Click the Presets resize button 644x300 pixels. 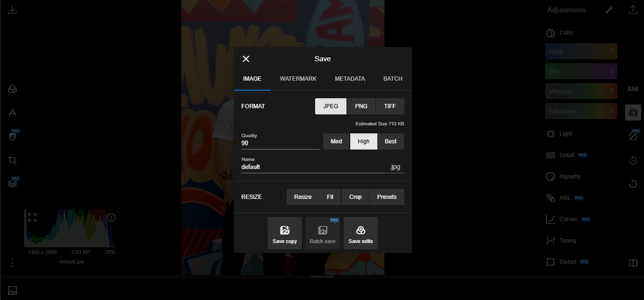coord(386,197)
